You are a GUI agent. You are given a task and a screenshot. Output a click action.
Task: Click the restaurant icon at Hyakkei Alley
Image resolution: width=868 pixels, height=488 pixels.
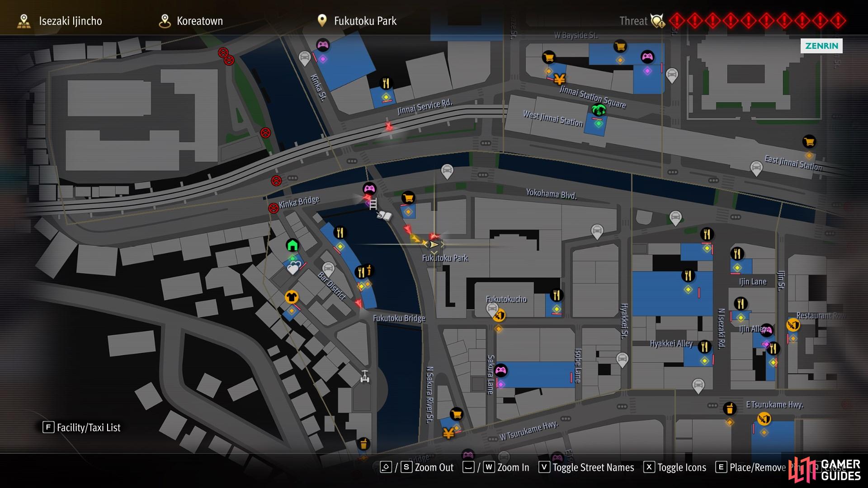[704, 347]
